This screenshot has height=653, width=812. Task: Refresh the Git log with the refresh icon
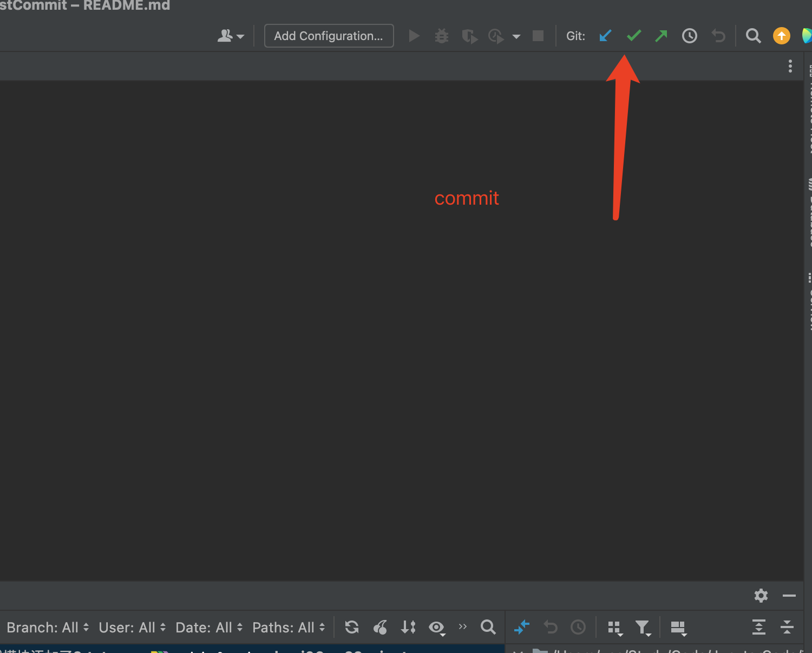351,627
